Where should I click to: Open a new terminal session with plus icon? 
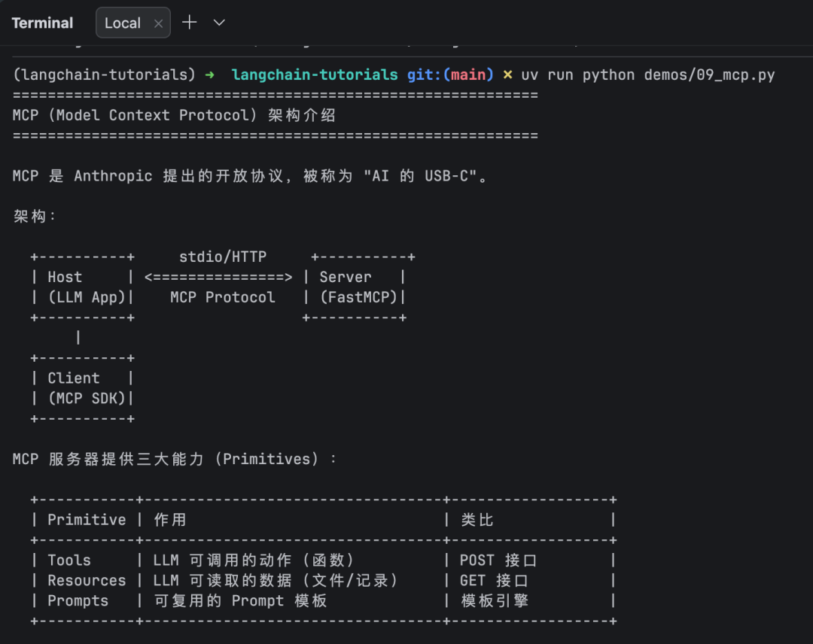pos(189,23)
